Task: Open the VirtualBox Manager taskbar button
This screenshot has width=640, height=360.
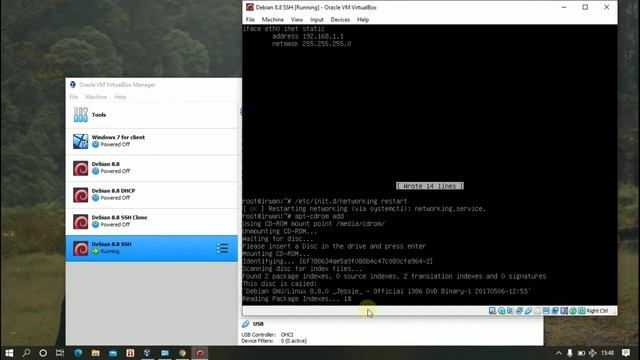Action: click(147, 353)
